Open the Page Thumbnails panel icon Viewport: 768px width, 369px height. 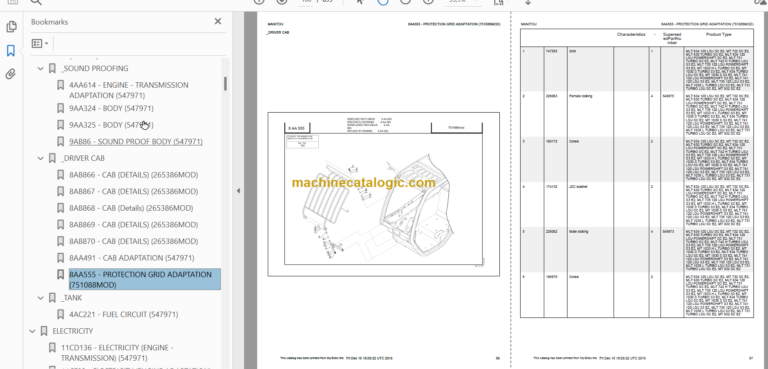coord(11,26)
